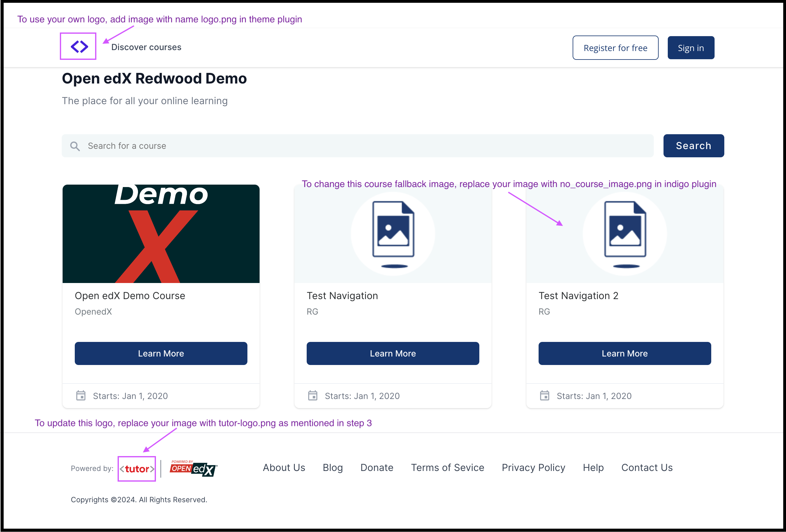The height and width of the screenshot is (532, 786).
Task: Click the search magnifier icon
Action: [x=76, y=145]
